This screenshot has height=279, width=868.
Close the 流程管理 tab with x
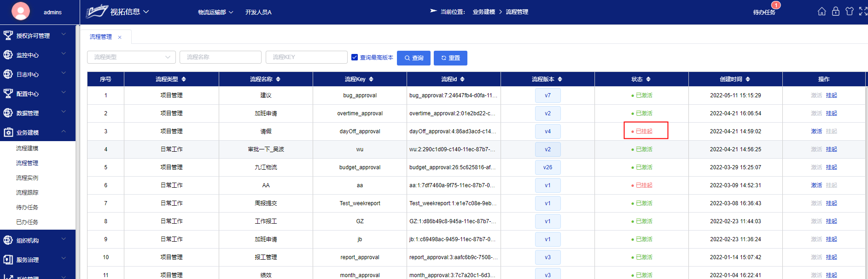tap(120, 37)
